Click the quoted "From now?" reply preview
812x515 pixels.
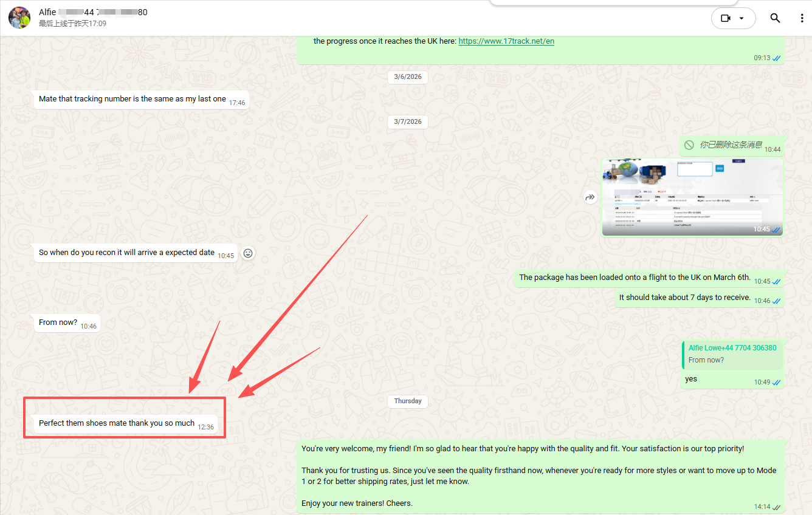point(732,354)
